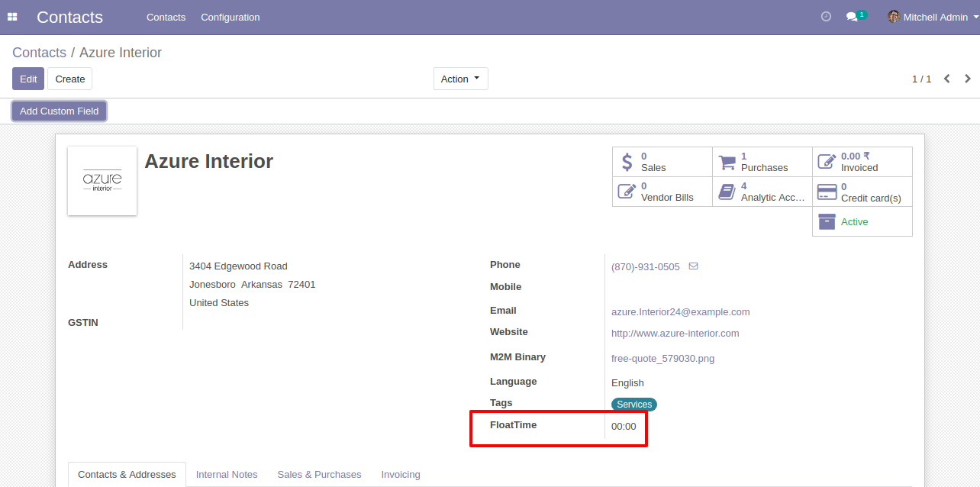Click the 1 / 1 pager counter
Image resolution: width=980 pixels, height=487 pixels.
(x=922, y=79)
